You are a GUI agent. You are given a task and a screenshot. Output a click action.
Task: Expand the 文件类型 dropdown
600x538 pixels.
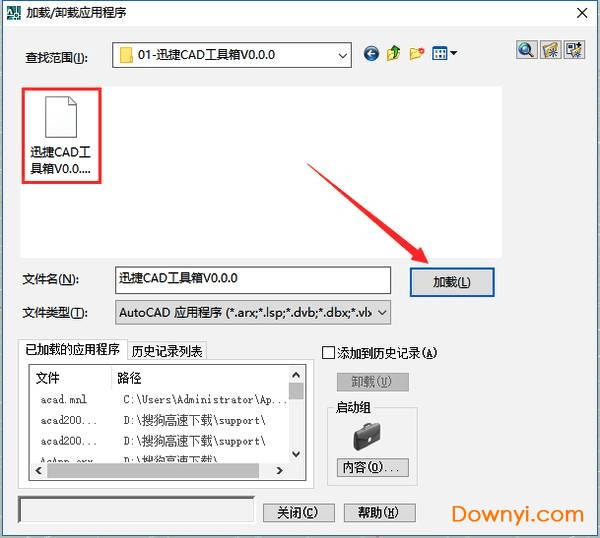(382, 313)
